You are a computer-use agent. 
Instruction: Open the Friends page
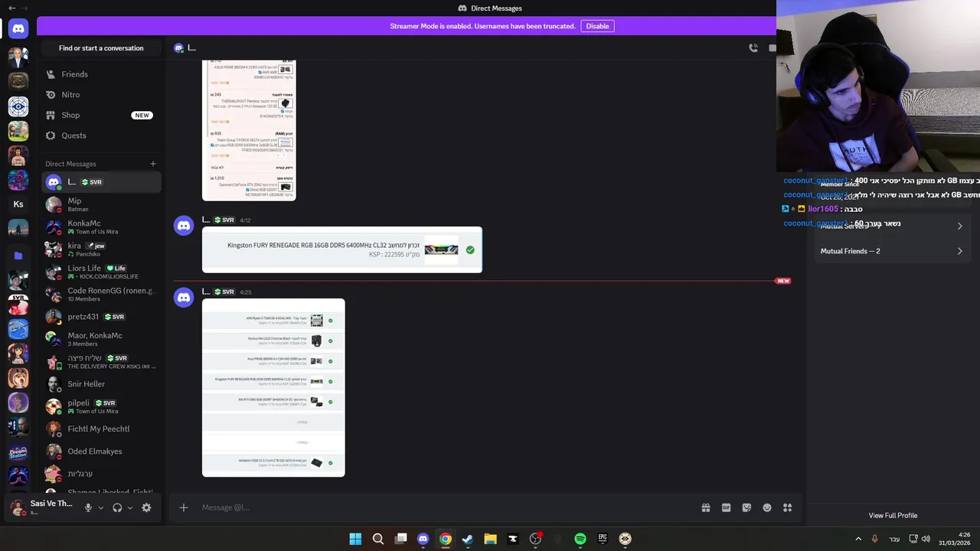coord(101,74)
